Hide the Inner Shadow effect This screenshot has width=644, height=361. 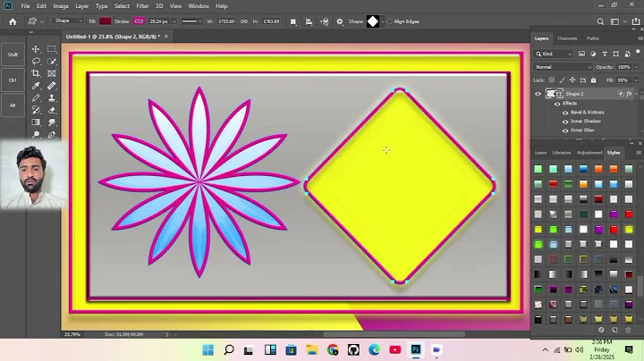coord(565,122)
